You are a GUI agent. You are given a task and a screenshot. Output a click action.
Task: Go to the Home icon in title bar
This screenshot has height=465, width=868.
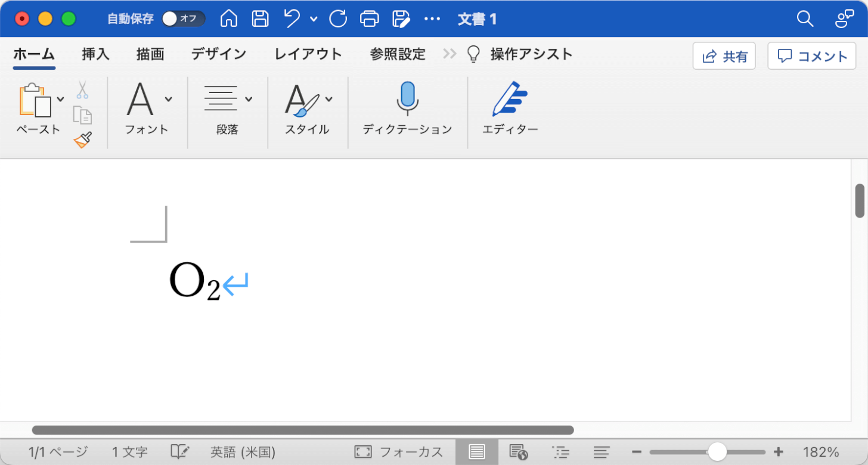(229, 19)
